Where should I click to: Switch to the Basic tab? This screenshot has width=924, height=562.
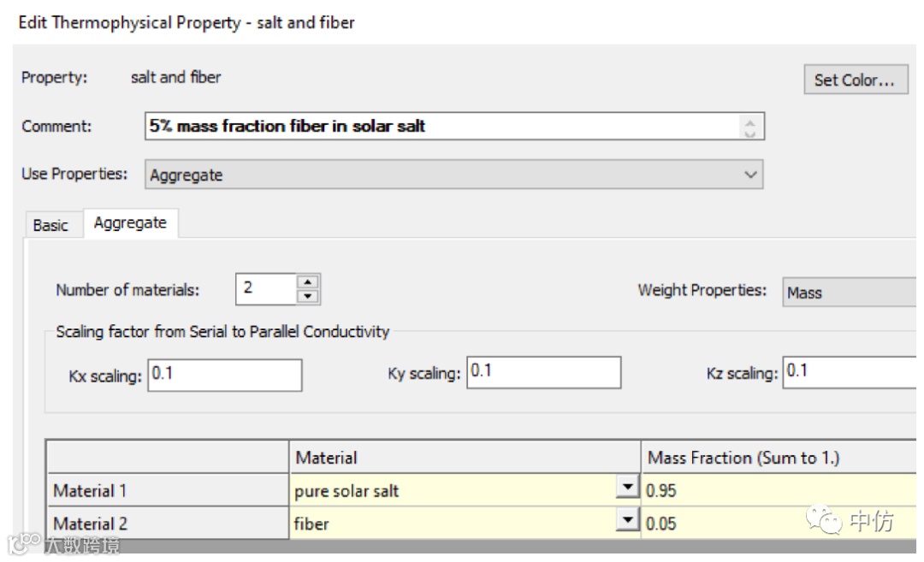[x=50, y=225]
